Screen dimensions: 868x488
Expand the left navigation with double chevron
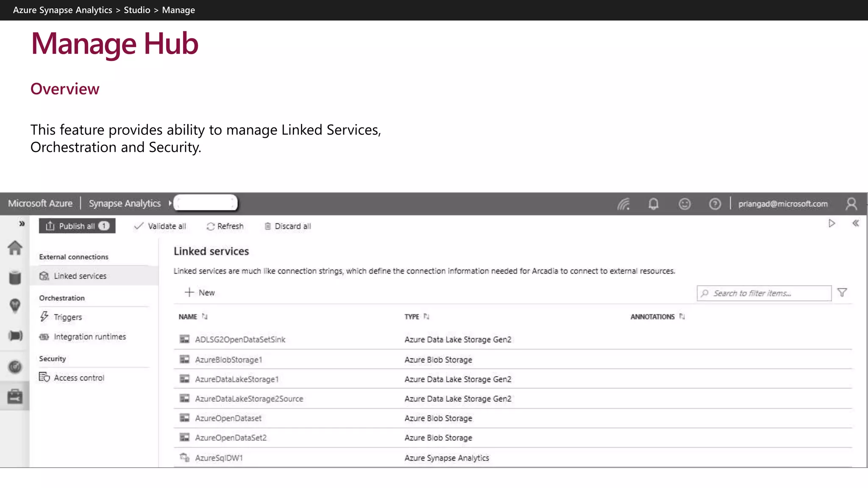click(x=22, y=224)
